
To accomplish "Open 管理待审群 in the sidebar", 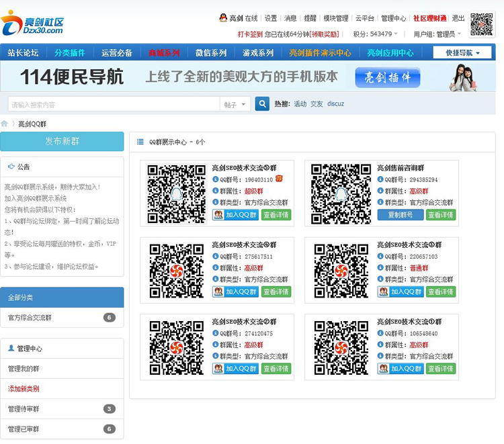I will pyautogui.click(x=62, y=408).
